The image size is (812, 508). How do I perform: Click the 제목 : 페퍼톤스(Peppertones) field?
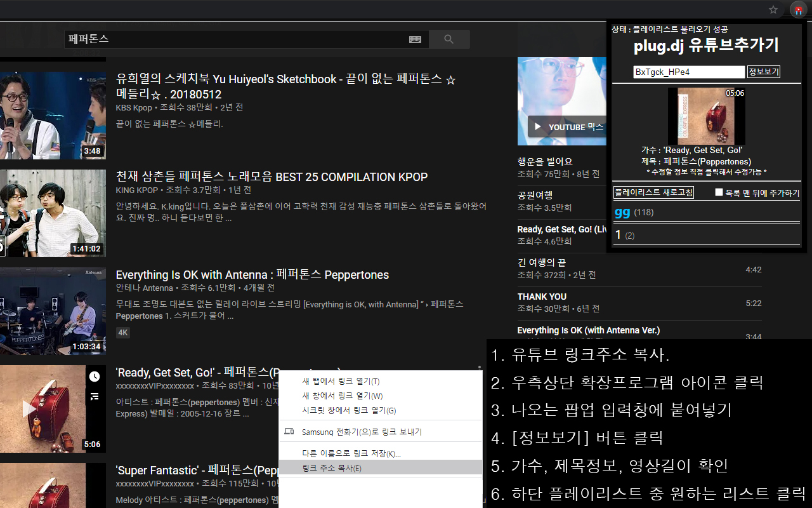click(x=696, y=161)
